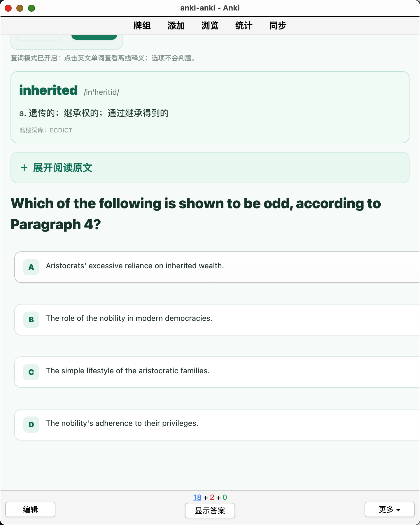Open the 牌组 decks menu item
This screenshot has width=420, height=525.
(142, 26)
